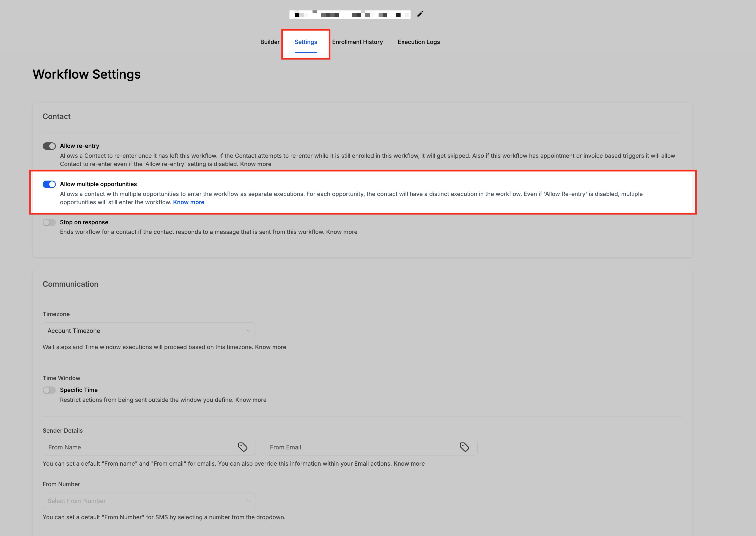Click into the From Name input field
The image size is (756, 536).
[x=139, y=447]
